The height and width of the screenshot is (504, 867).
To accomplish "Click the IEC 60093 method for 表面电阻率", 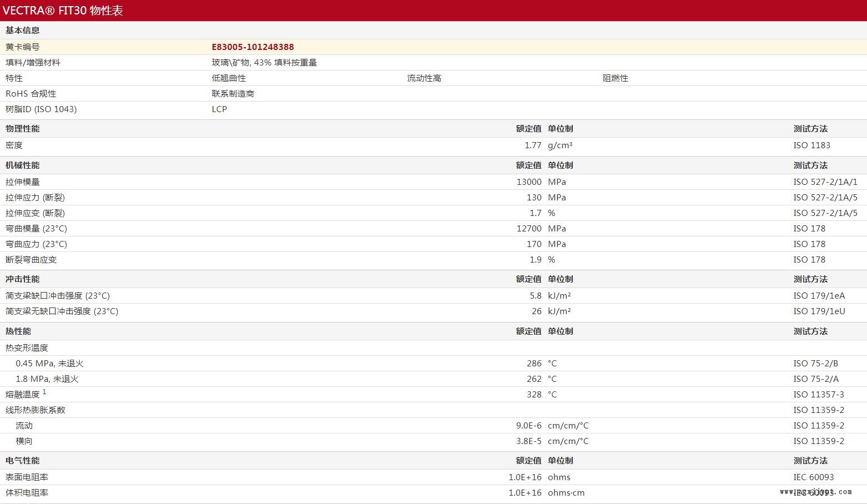I will point(813,477).
